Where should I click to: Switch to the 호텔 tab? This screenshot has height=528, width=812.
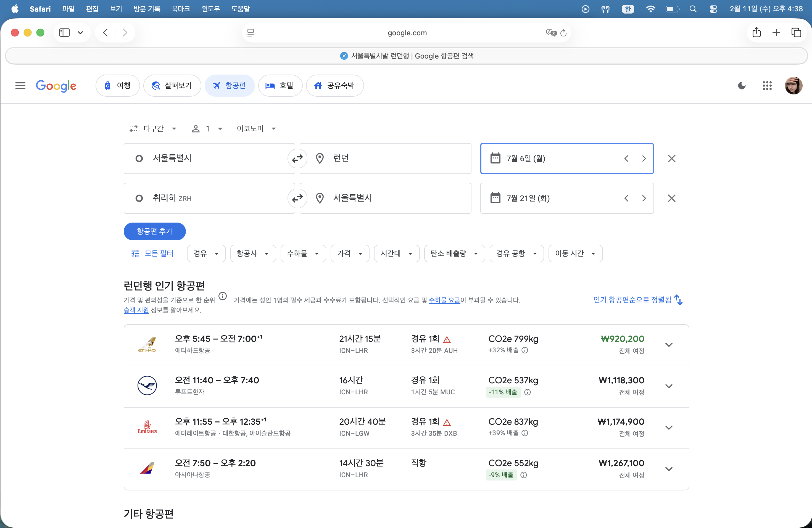pyautogui.click(x=280, y=86)
